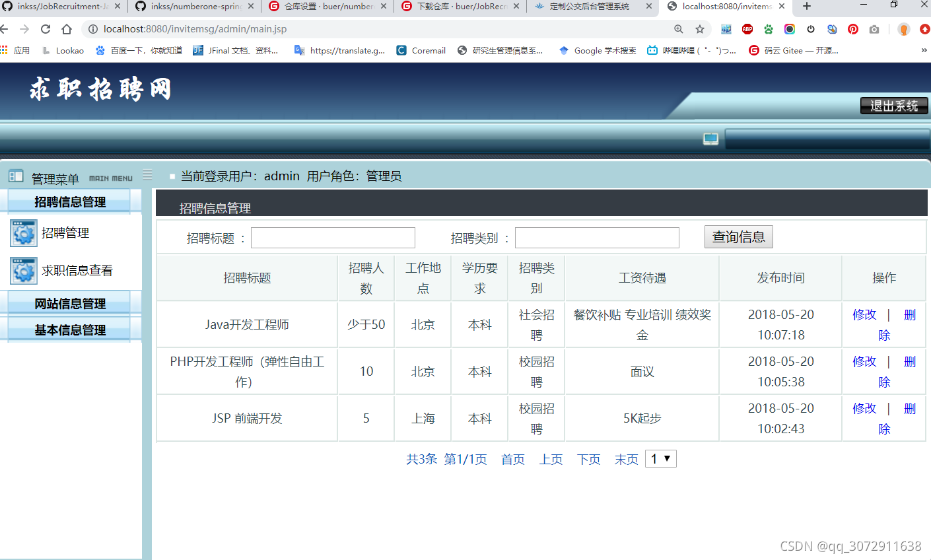
Task: Open the 应用 apps grid in bookmarks
Action: [x=15, y=50]
